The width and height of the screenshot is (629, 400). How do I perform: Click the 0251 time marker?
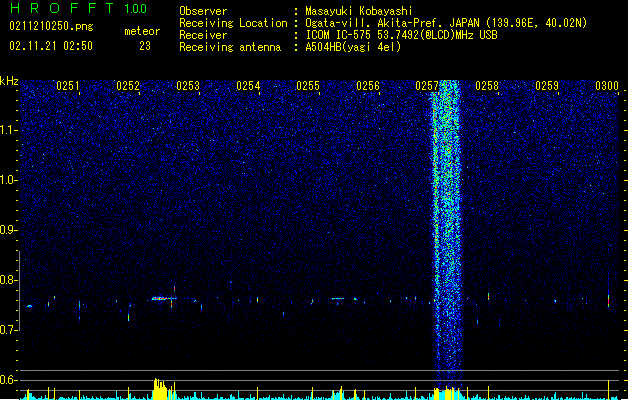(x=68, y=86)
